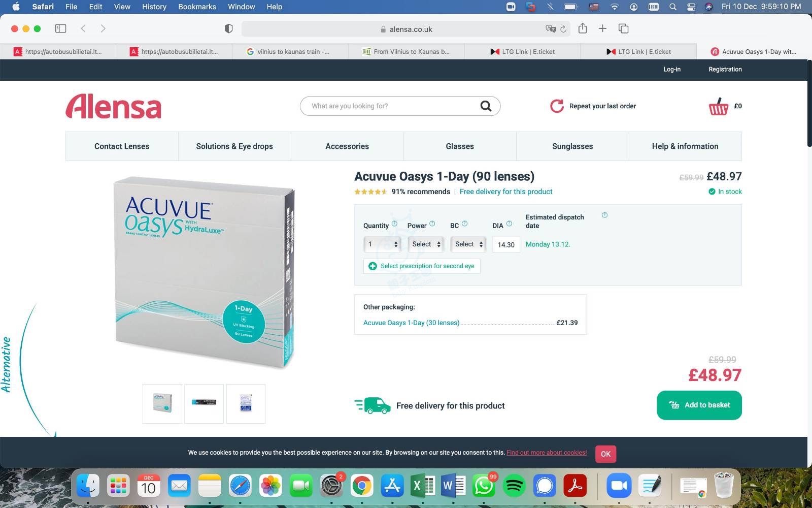Screen dimensions: 812x508
Task: Open Safari Bookmarks menu
Action: [x=197, y=7]
